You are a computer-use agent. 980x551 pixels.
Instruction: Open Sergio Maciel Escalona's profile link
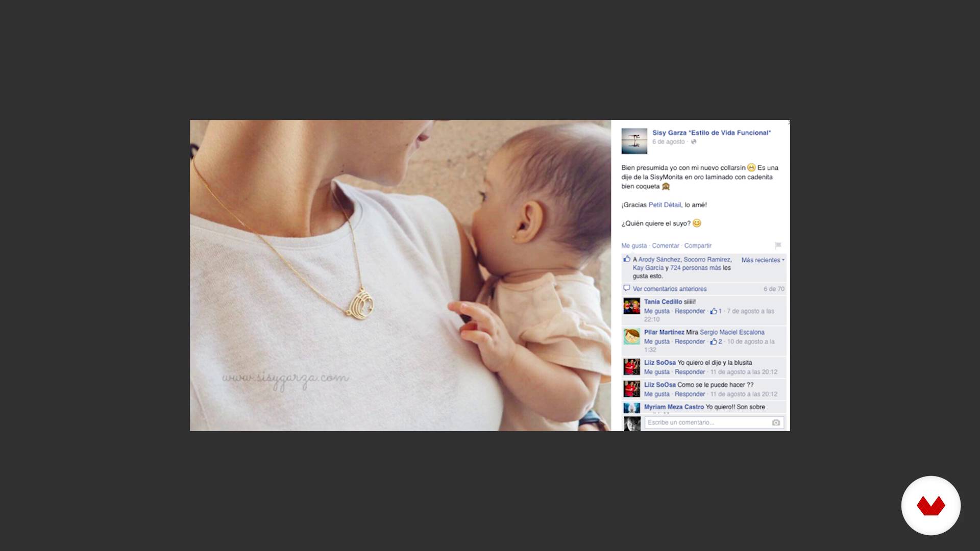[732, 332]
